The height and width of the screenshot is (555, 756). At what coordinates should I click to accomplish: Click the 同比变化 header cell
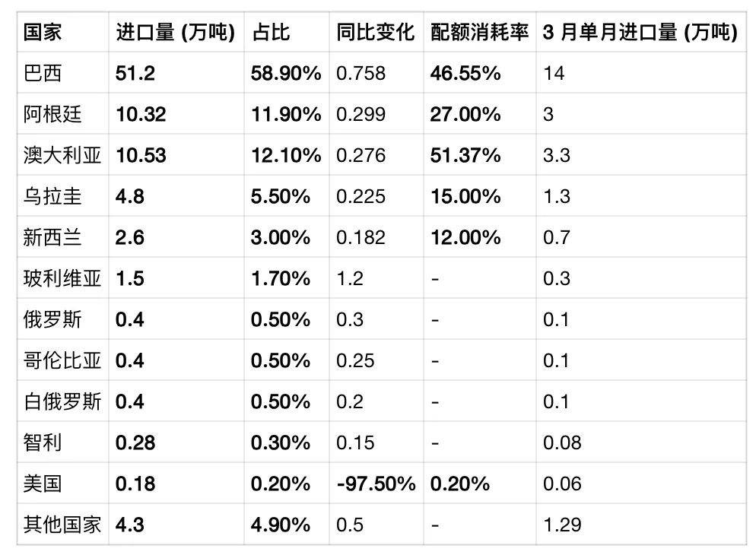pyautogui.click(x=376, y=32)
